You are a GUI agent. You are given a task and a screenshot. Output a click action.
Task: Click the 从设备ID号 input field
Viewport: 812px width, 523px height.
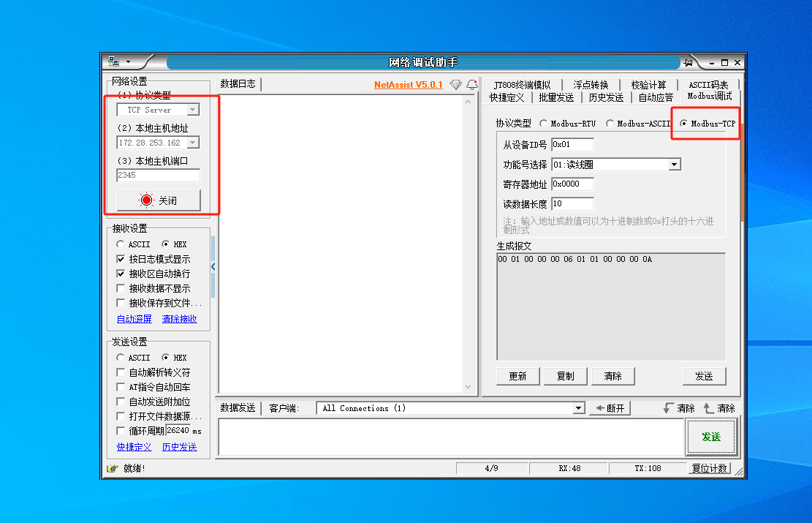pyautogui.click(x=573, y=145)
